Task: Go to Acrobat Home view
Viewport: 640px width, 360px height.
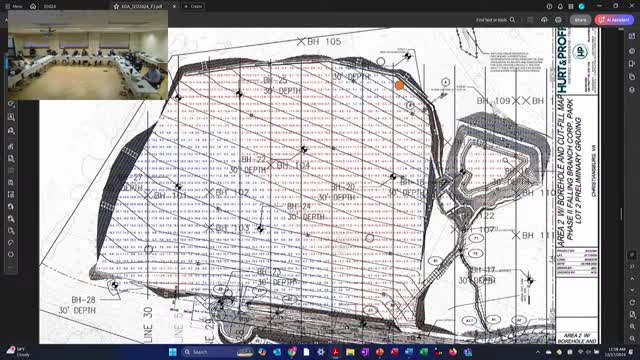Action: click(33, 7)
